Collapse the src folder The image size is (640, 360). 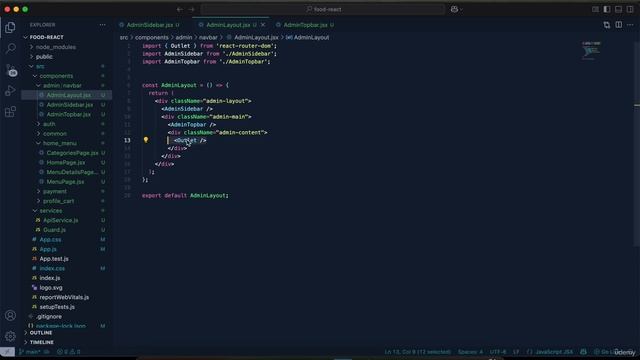[x=40, y=66]
